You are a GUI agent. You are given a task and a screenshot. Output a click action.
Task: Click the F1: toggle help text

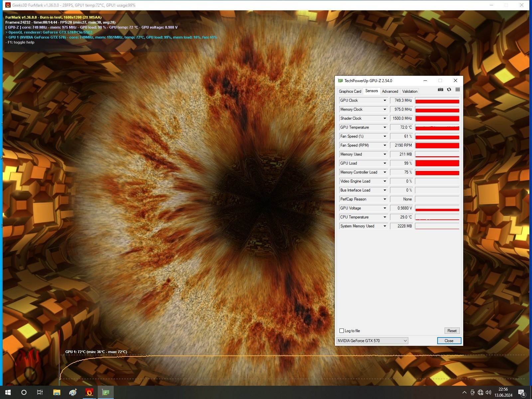click(x=20, y=42)
